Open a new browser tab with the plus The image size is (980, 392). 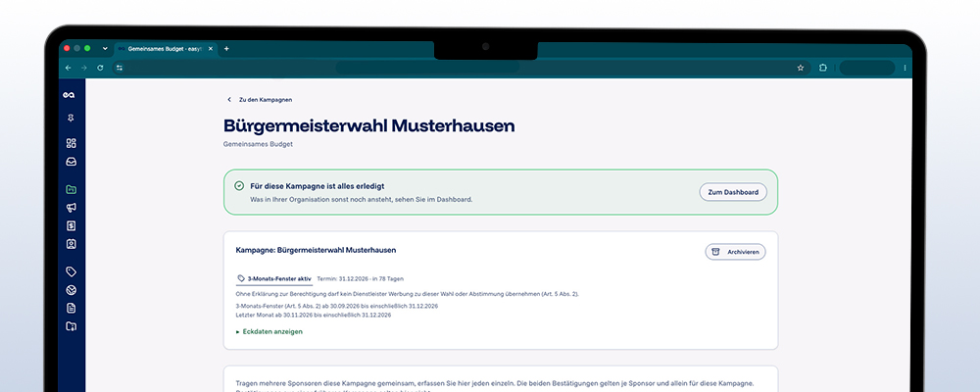pyautogui.click(x=226, y=49)
